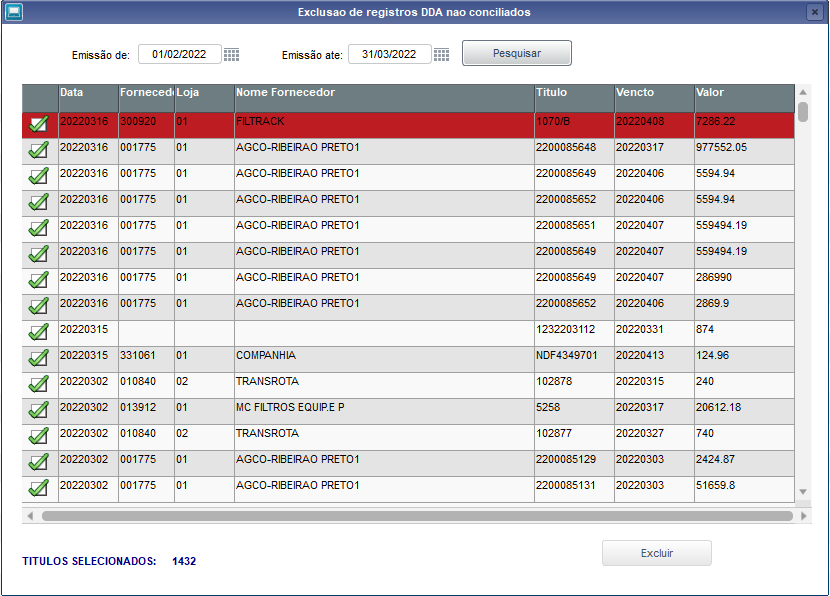Click the Excluir button
Screen dimensions: 830x596
656,553
